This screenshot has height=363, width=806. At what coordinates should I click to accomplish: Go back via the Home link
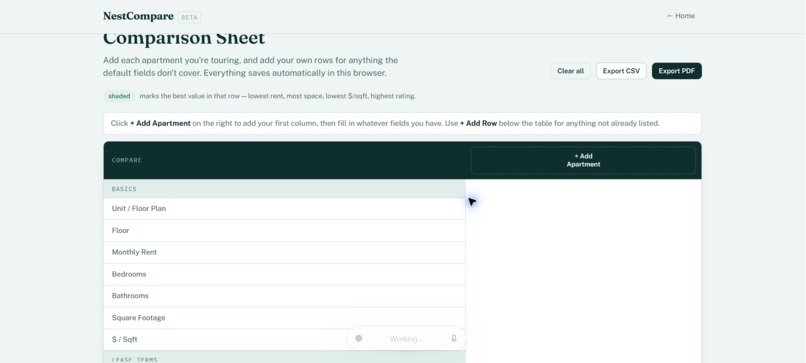[681, 16]
